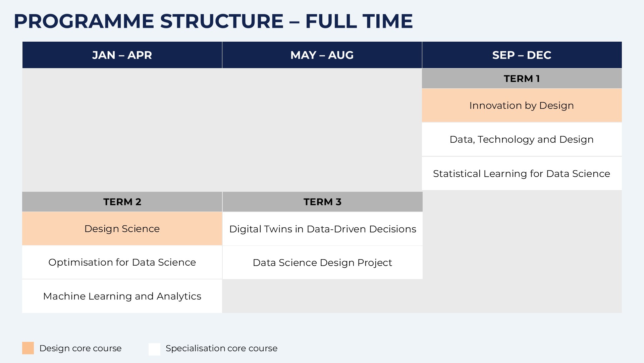Select the JAN – APR column header
The height and width of the screenshot is (363, 644).
[122, 55]
